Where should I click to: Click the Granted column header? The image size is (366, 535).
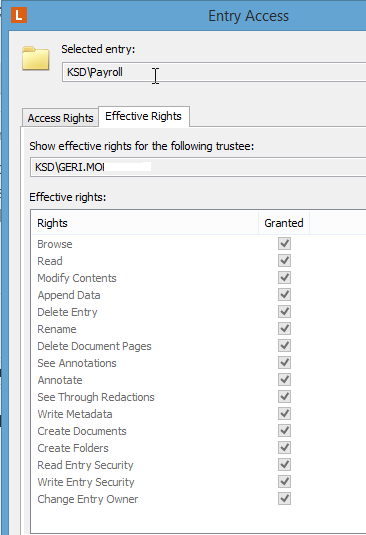[x=284, y=223]
